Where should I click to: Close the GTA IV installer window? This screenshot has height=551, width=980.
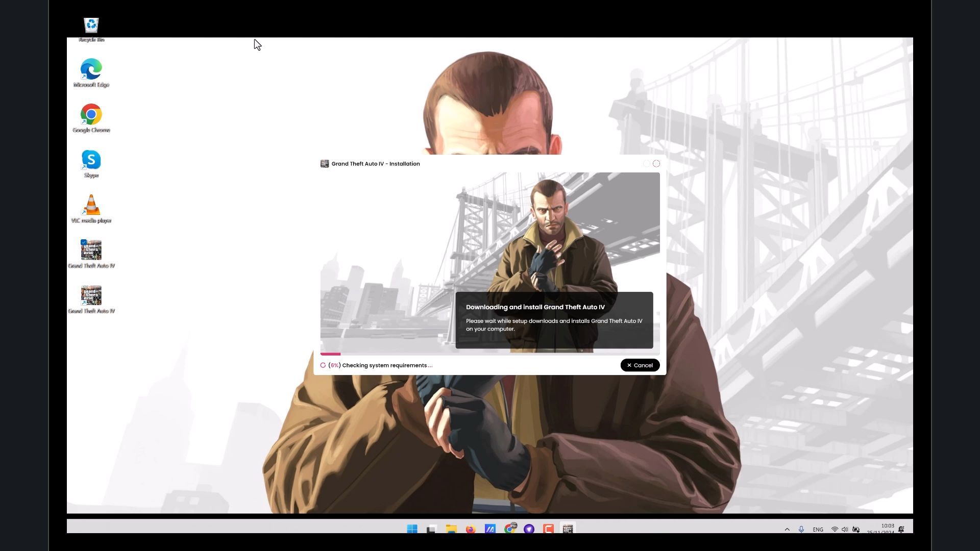656,164
